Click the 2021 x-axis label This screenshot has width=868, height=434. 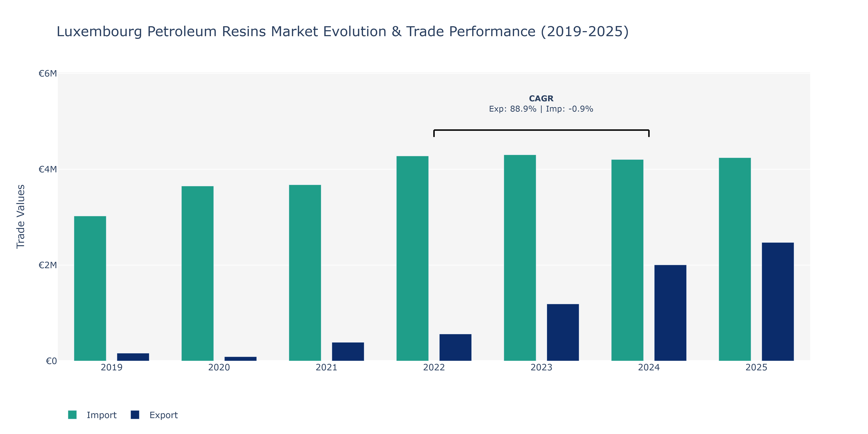327,367
